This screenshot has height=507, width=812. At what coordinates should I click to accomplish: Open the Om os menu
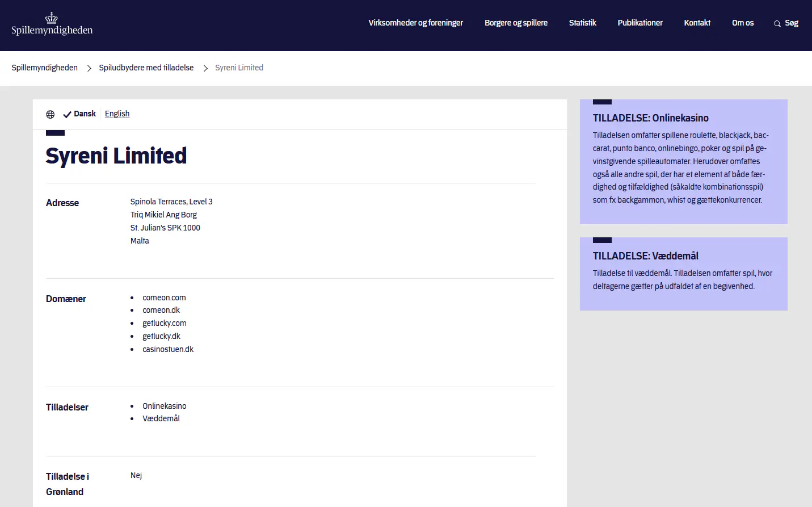743,23
